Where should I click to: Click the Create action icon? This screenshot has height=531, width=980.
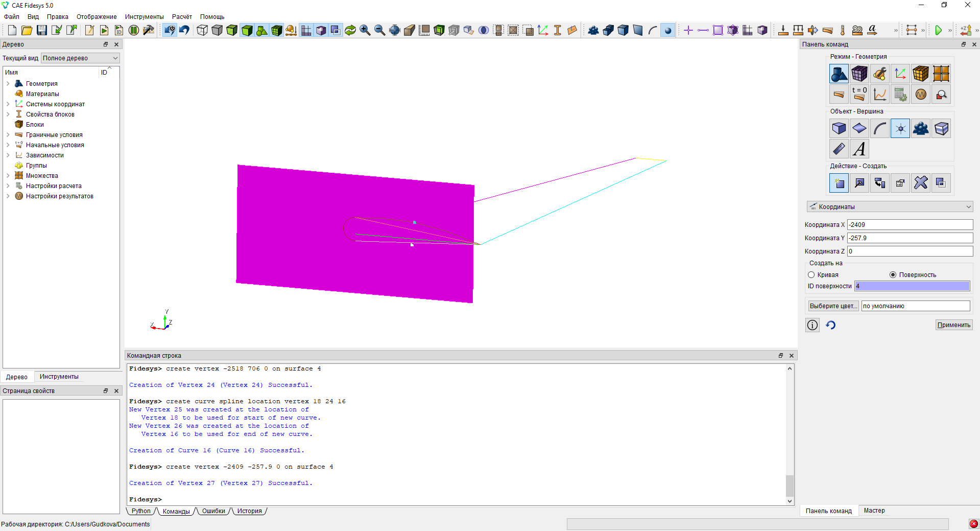pyautogui.click(x=839, y=183)
